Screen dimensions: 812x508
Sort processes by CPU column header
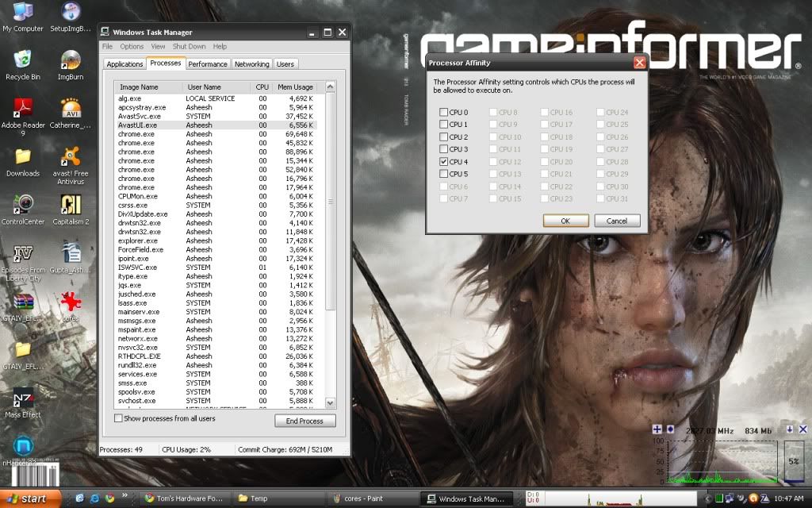[262, 87]
